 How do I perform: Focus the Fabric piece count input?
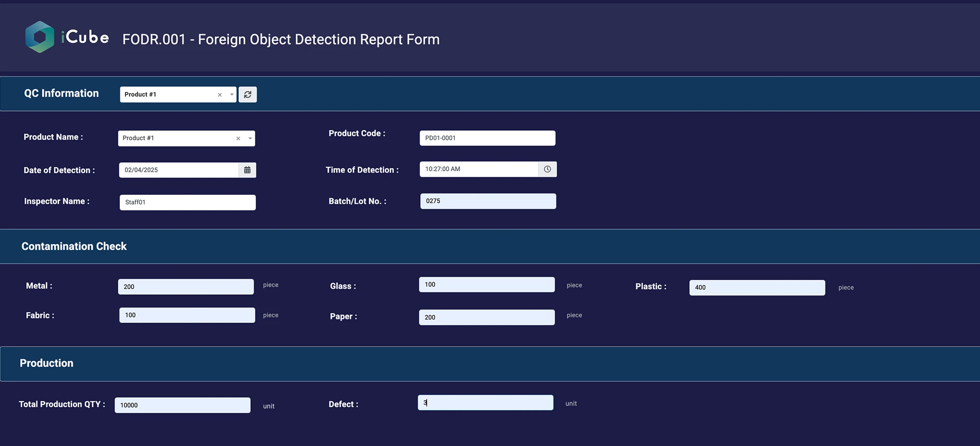tap(187, 315)
